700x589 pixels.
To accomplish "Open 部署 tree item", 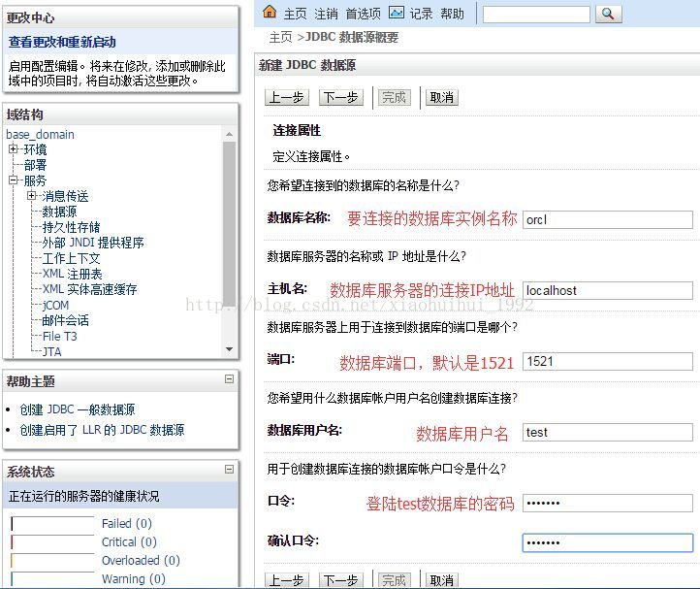I will (35, 165).
